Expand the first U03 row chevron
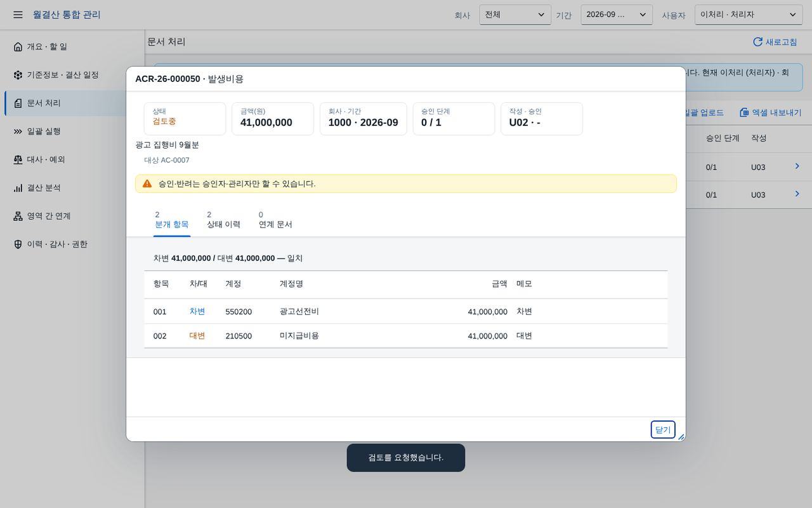This screenshot has height=508, width=812. point(797,166)
